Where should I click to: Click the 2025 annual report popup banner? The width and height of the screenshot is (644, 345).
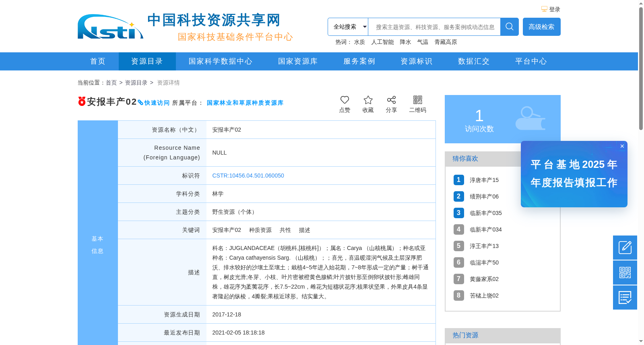tap(574, 174)
